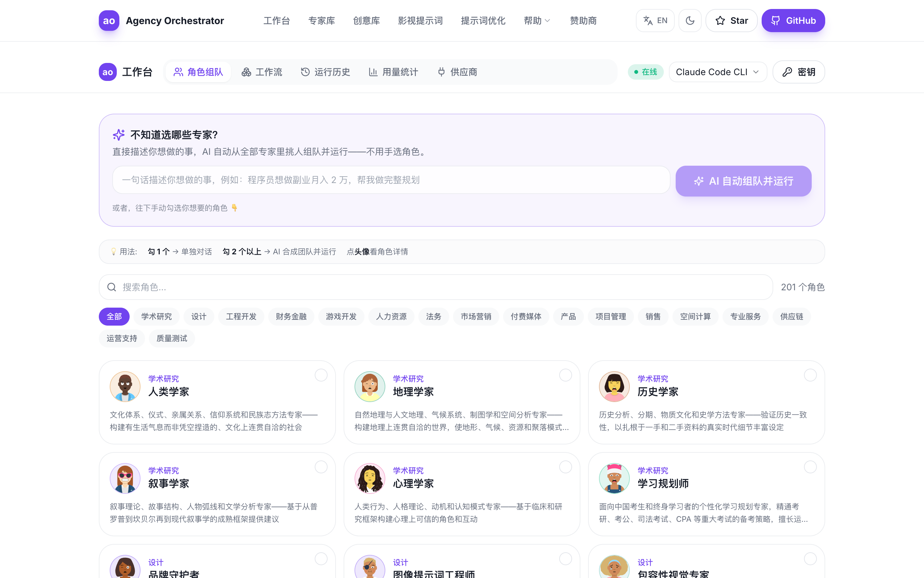The image size is (924, 578).
Task: Open the 工作台 top navigation item
Action: [x=277, y=21]
